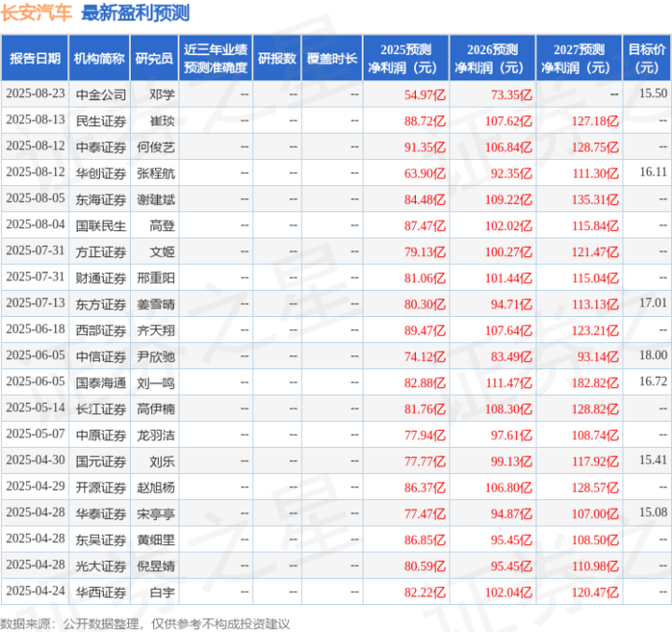
Task: Select the 开源证券 institution cell
Action: coord(101,488)
